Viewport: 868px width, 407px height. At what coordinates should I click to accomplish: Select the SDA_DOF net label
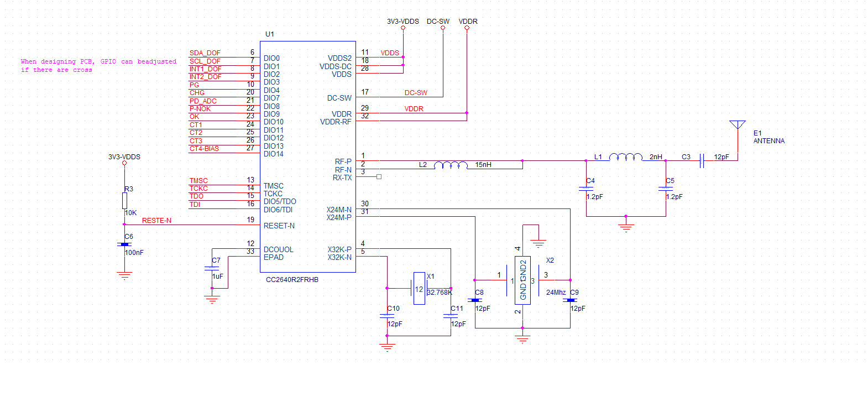(205, 53)
